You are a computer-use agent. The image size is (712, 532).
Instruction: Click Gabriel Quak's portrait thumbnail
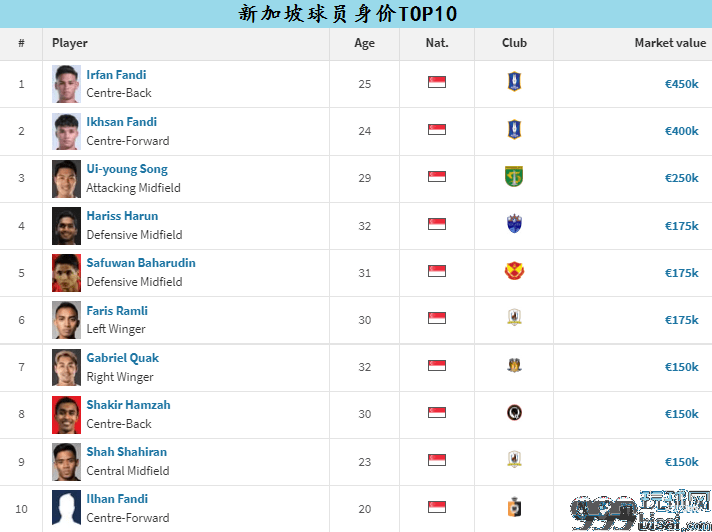66,367
